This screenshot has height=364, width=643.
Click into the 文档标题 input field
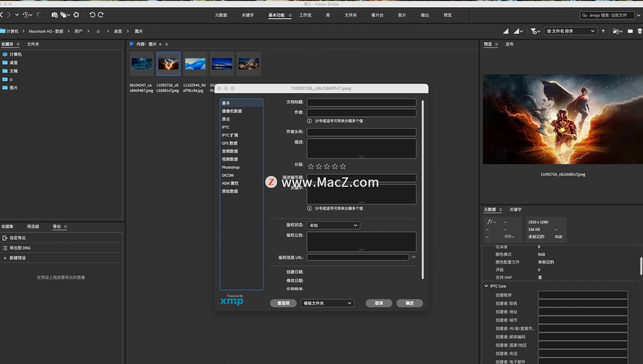pyautogui.click(x=361, y=102)
